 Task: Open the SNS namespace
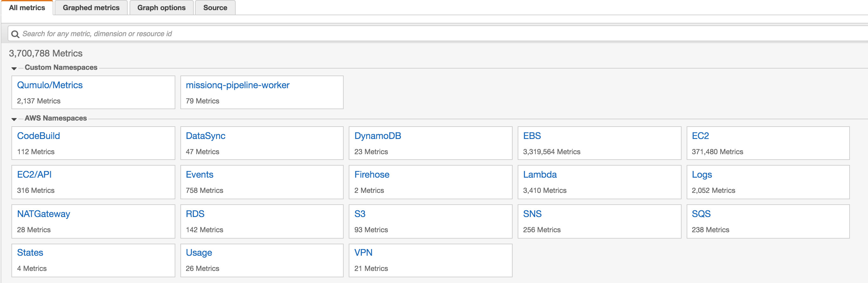pos(532,214)
